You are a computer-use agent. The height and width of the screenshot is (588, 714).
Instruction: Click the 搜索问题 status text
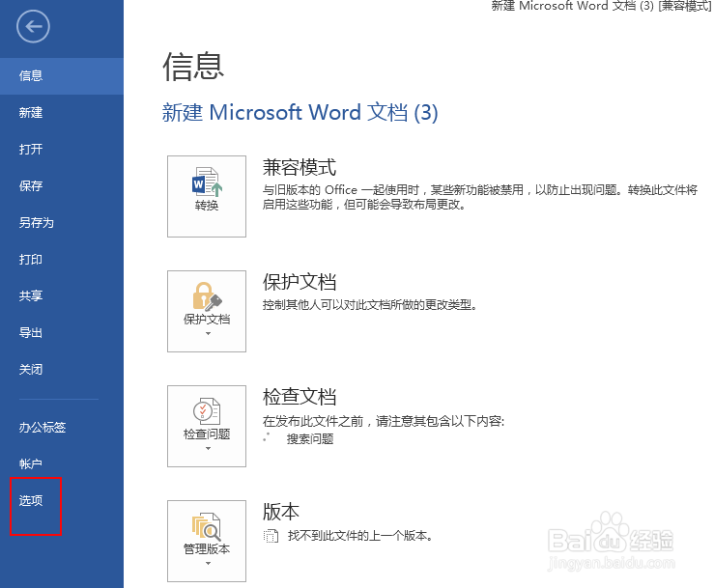(310, 439)
